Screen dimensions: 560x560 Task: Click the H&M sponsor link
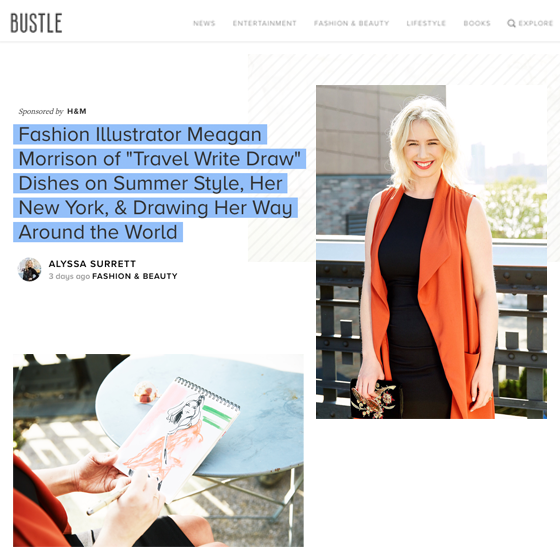77,111
